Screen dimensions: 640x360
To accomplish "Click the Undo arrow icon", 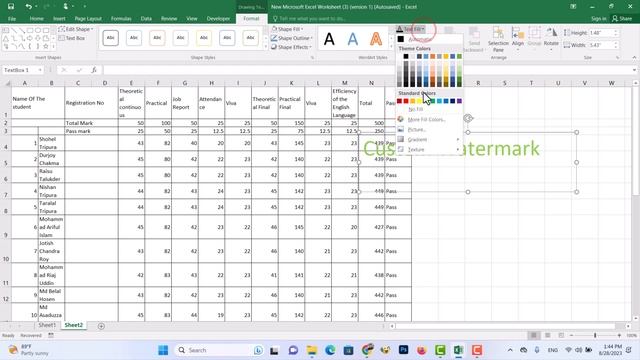I will click(x=28, y=7).
